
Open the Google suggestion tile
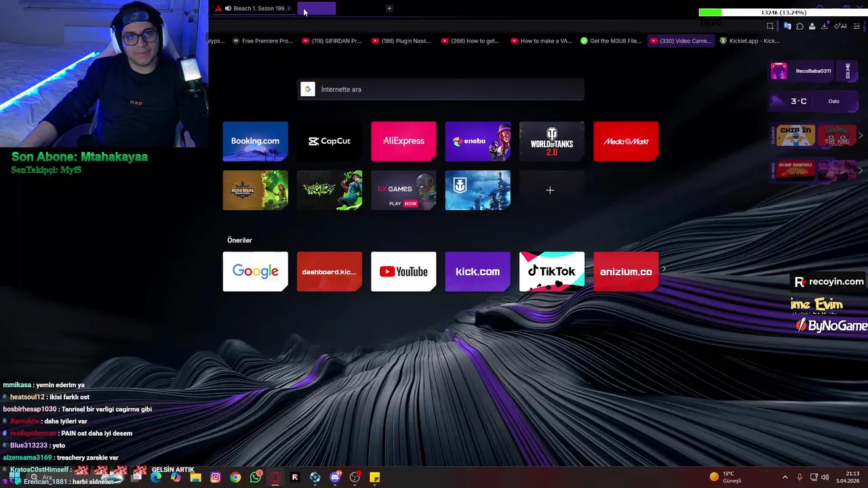255,271
